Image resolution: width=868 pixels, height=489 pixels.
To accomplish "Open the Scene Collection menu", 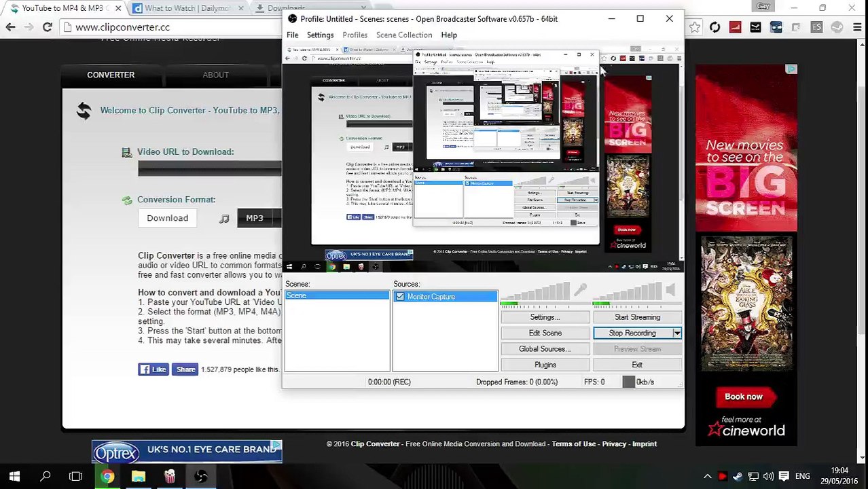I will (x=404, y=35).
